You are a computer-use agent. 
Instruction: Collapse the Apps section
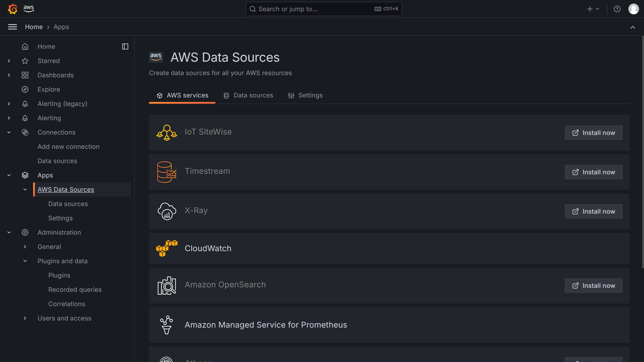click(9, 175)
